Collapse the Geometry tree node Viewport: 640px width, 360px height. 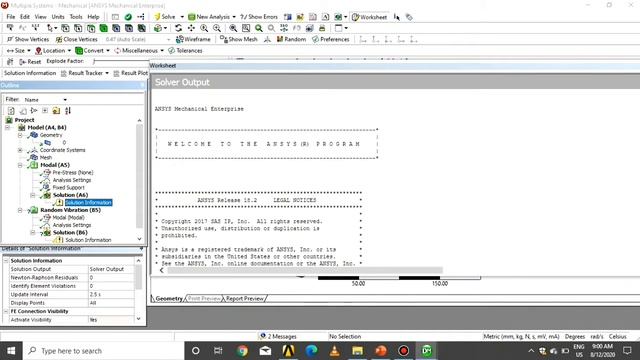20,135
